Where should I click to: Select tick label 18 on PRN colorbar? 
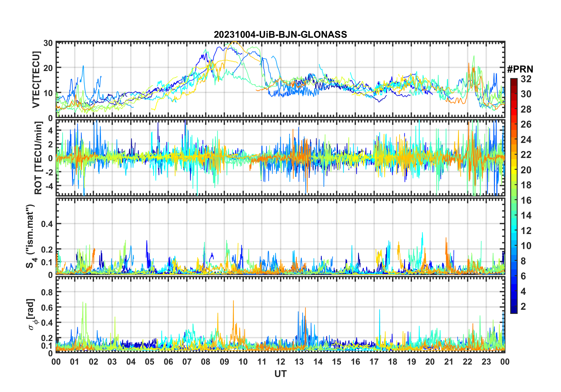[x=526, y=185]
